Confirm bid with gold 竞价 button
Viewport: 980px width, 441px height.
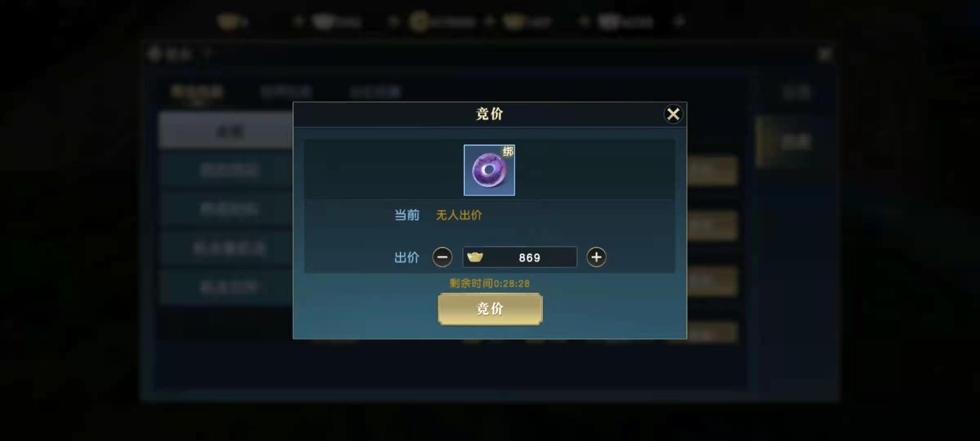pos(490,309)
